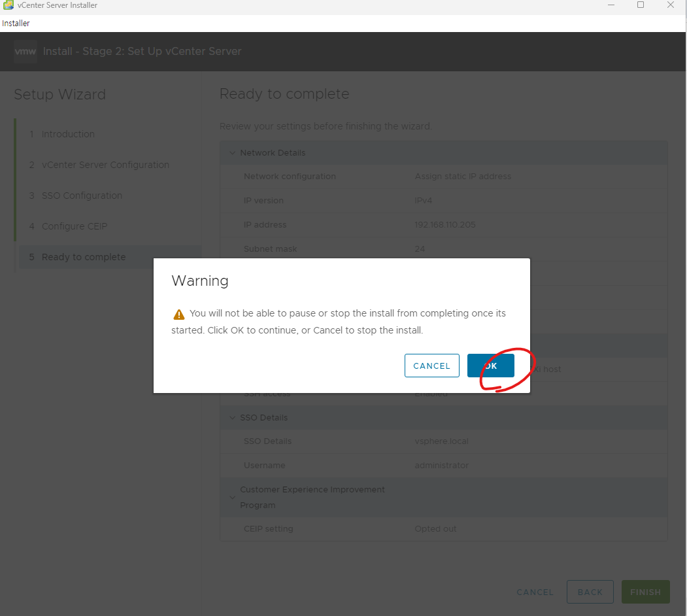Click the 'Warning' dialog title

click(x=200, y=281)
